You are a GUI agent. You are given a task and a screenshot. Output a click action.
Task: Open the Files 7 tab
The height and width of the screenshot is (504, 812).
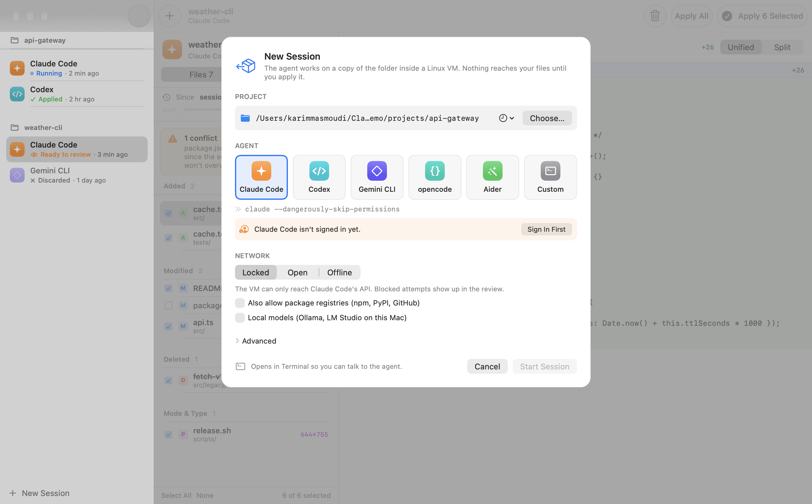[201, 75]
